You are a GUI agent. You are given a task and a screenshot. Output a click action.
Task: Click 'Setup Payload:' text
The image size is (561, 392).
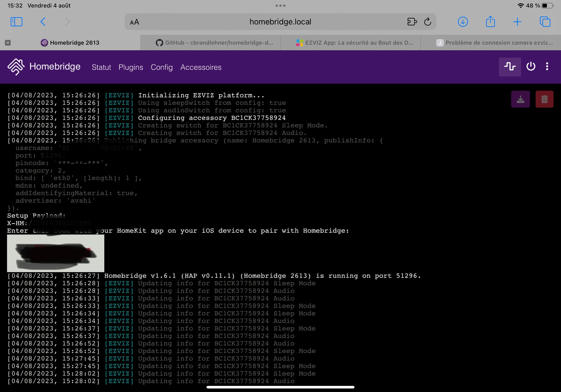36,216
